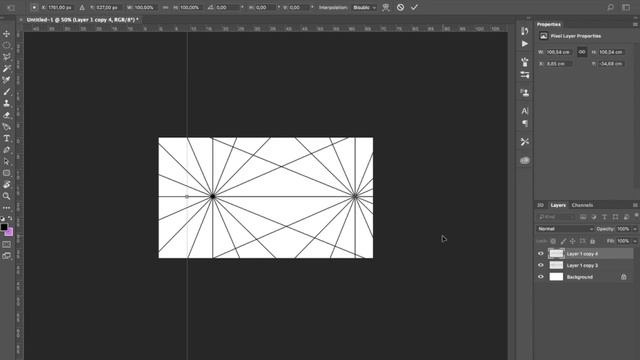Filter layers by type layers icon
Screen dimensions: 640x360
[x=604, y=217]
